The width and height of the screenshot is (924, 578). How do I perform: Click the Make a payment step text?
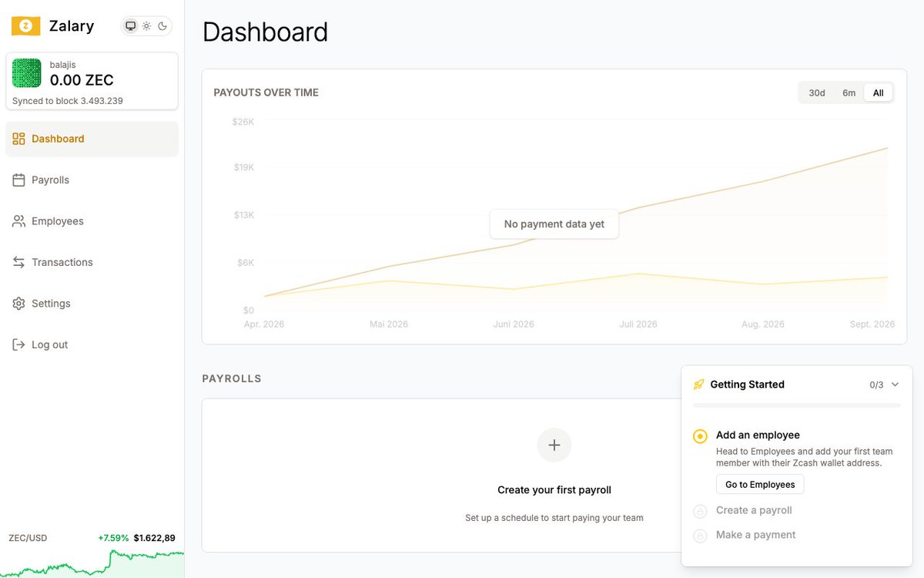click(x=756, y=535)
